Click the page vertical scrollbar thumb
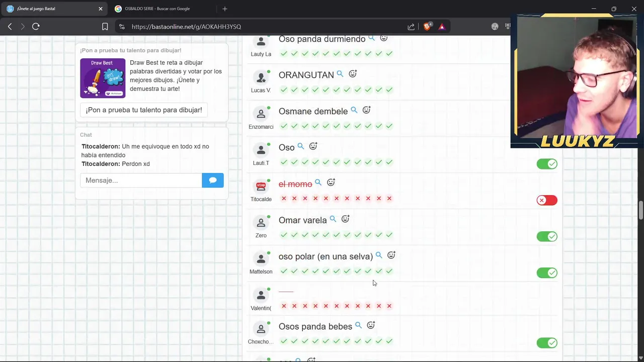Image resolution: width=644 pixels, height=362 pixels. [641, 210]
